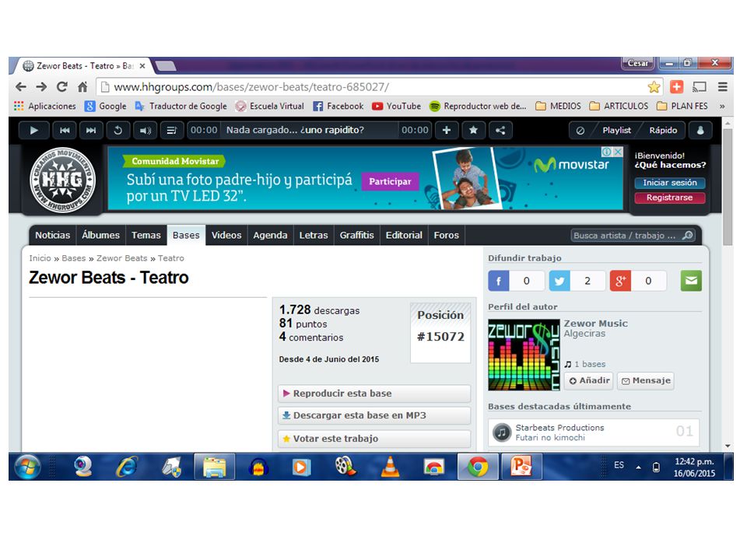This screenshot has width=747, height=560.
Task: Open the Videos tab
Action: [226, 235]
